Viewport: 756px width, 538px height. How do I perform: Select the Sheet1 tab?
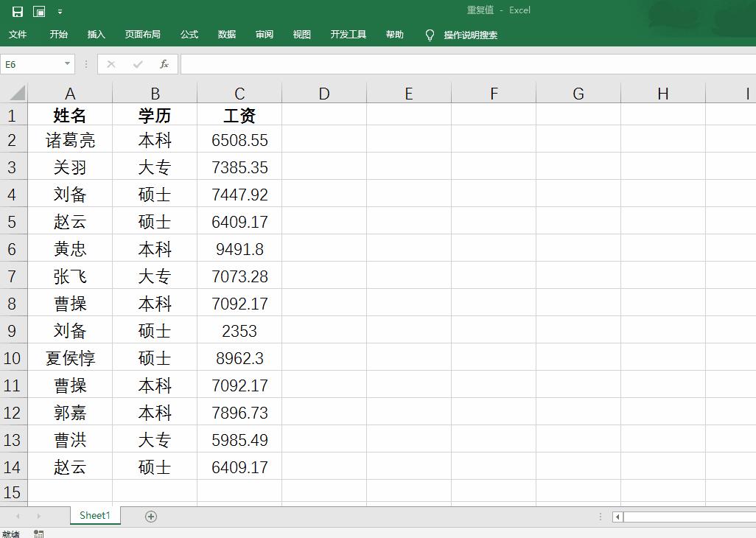point(94,516)
